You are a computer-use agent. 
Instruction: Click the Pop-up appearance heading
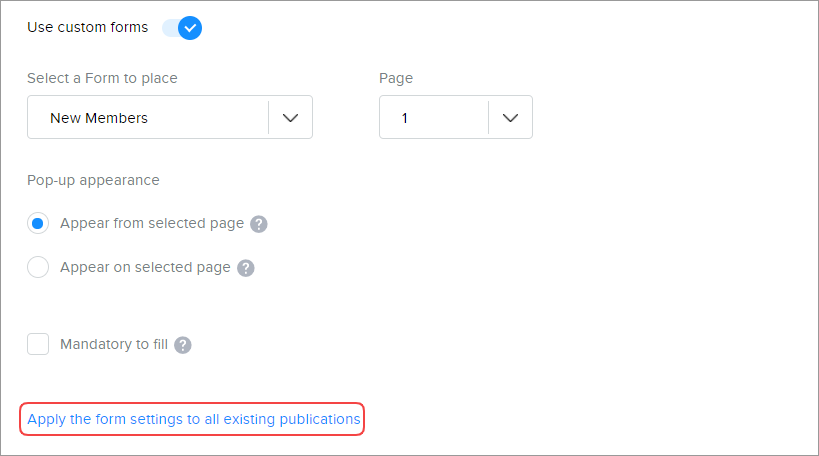(x=93, y=180)
